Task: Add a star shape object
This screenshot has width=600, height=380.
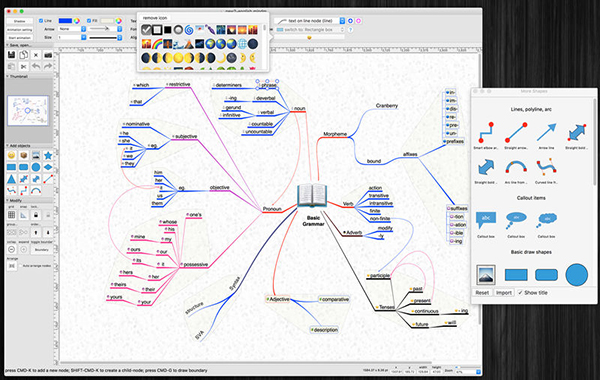Action: pyautogui.click(x=48, y=155)
